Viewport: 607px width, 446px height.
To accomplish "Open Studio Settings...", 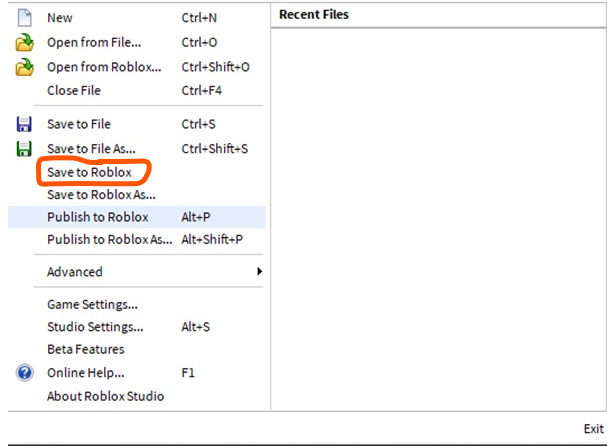I will tap(95, 327).
